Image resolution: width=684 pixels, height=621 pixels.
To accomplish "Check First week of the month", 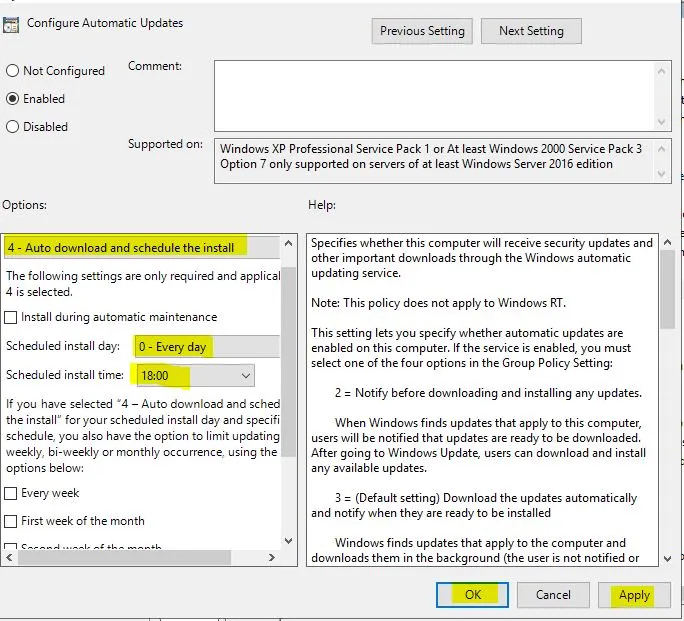I will pos(11,521).
